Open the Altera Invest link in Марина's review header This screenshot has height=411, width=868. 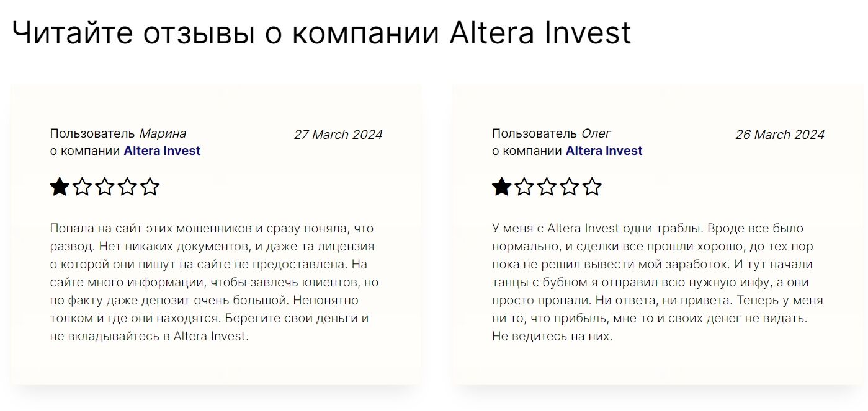click(x=162, y=151)
